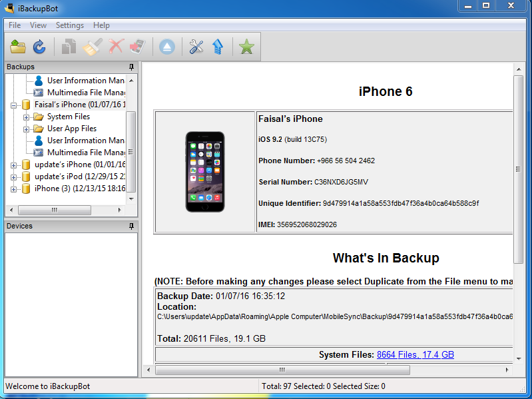The height and width of the screenshot is (399, 532).
Task: Click the iOS 9.2 (build 13C75) text
Action: point(292,139)
